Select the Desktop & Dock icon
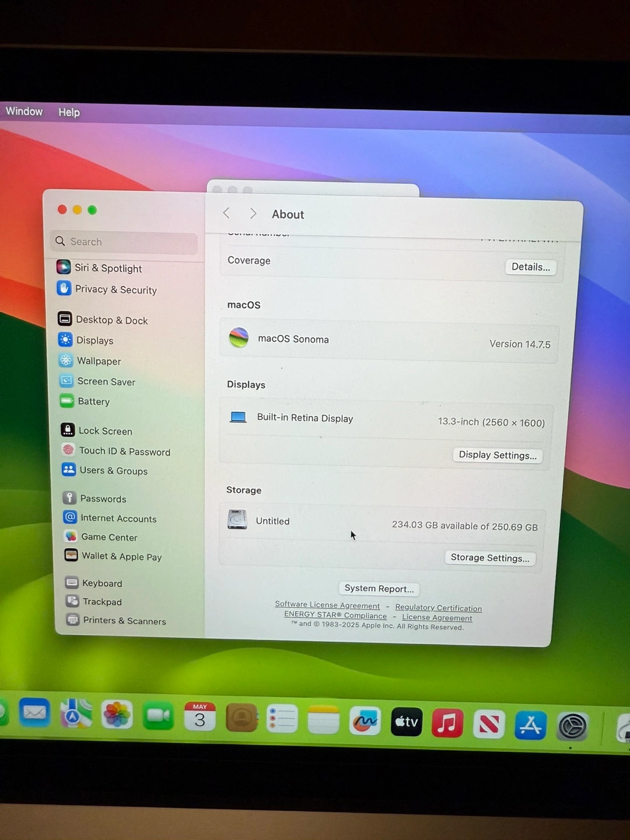The height and width of the screenshot is (840, 630). 65,318
